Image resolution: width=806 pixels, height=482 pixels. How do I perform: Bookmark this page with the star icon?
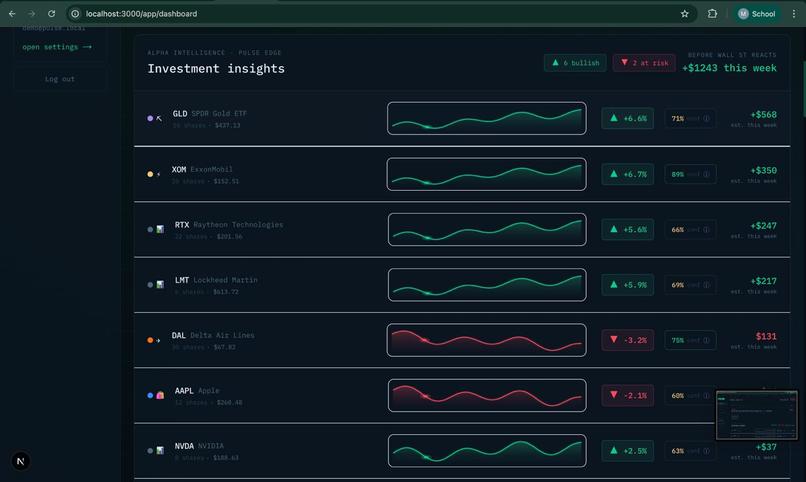tap(684, 14)
